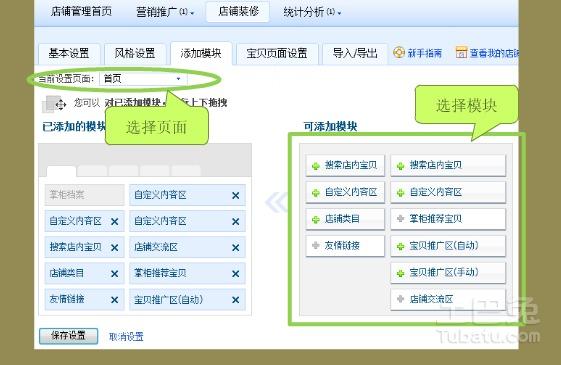Add 自定义内容区 from the wide right column
This screenshot has height=365, width=561.
(x=448, y=192)
